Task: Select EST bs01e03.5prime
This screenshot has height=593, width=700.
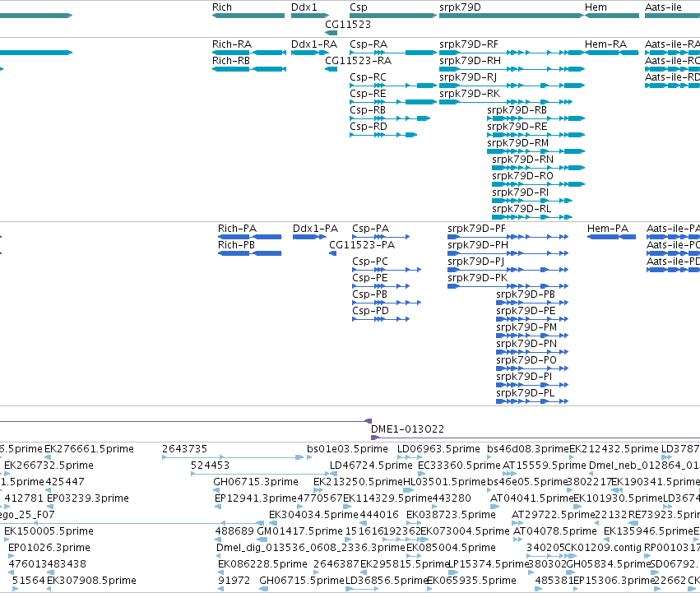Action: (x=347, y=449)
